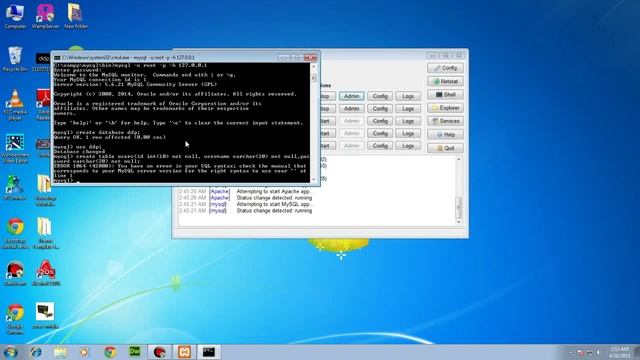Click the 'Attempting to start MySQL app..' log line

(274, 204)
